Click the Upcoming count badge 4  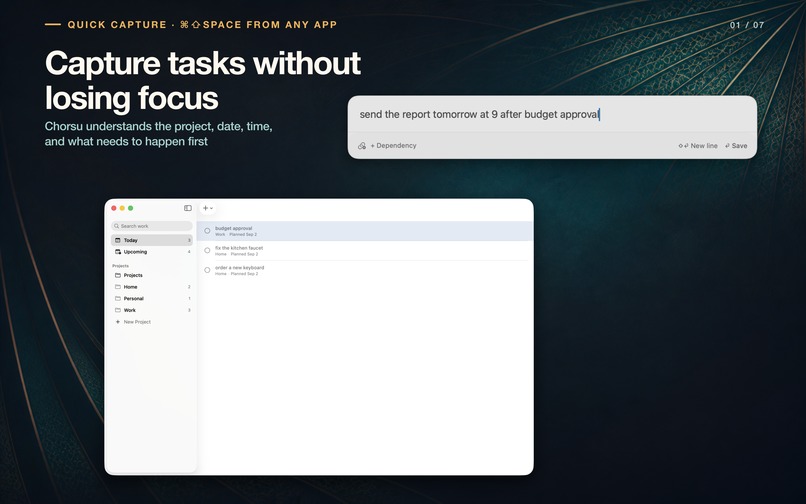click(189, 252)
